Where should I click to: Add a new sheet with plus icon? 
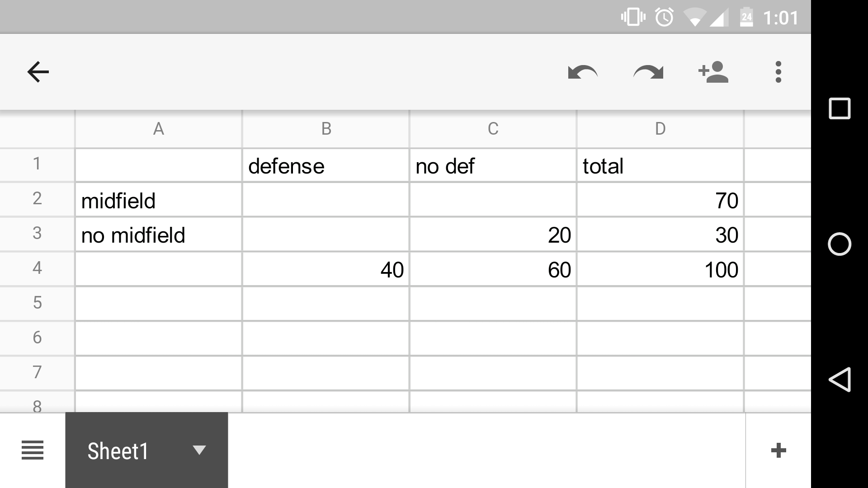778,450
